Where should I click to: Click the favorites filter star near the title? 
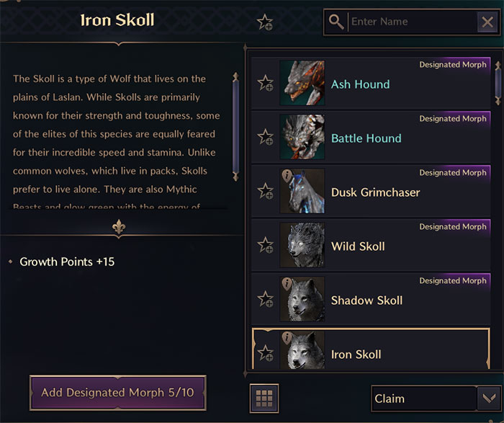coord(265,22)
